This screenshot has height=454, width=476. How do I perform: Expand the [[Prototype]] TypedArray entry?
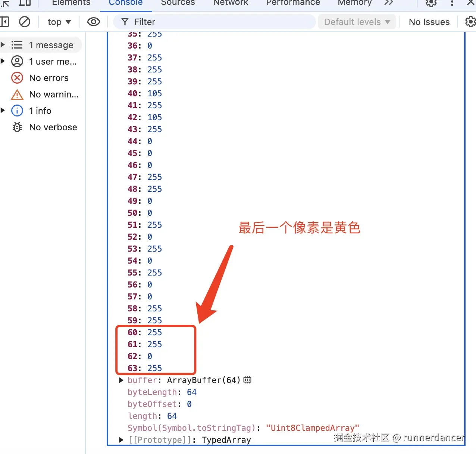point(121,440)
